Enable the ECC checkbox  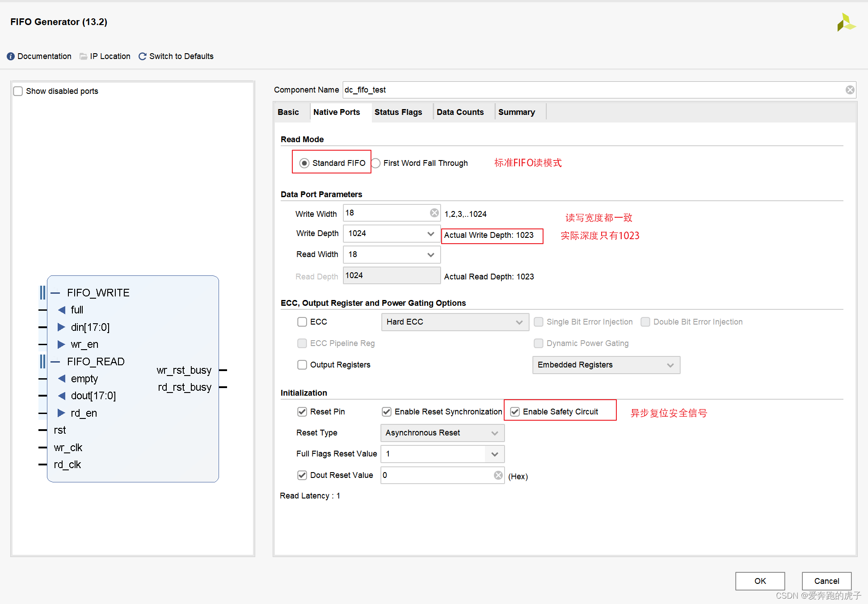302,322
